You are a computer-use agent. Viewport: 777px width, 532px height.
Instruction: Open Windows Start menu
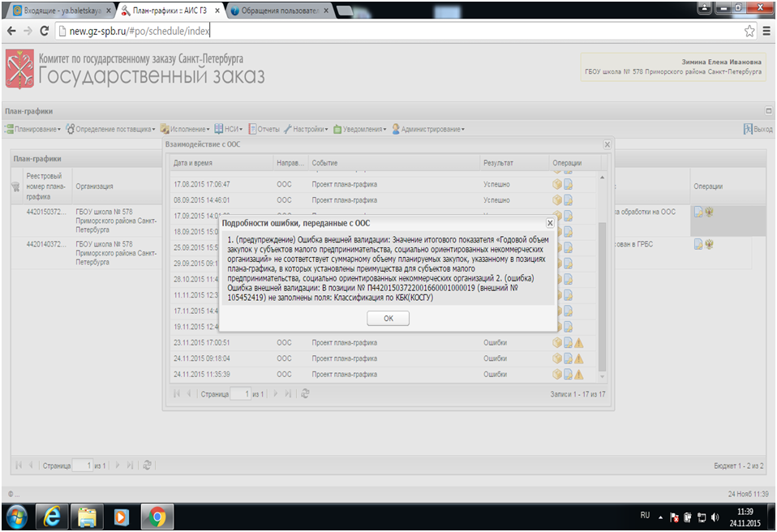(17, 517)
